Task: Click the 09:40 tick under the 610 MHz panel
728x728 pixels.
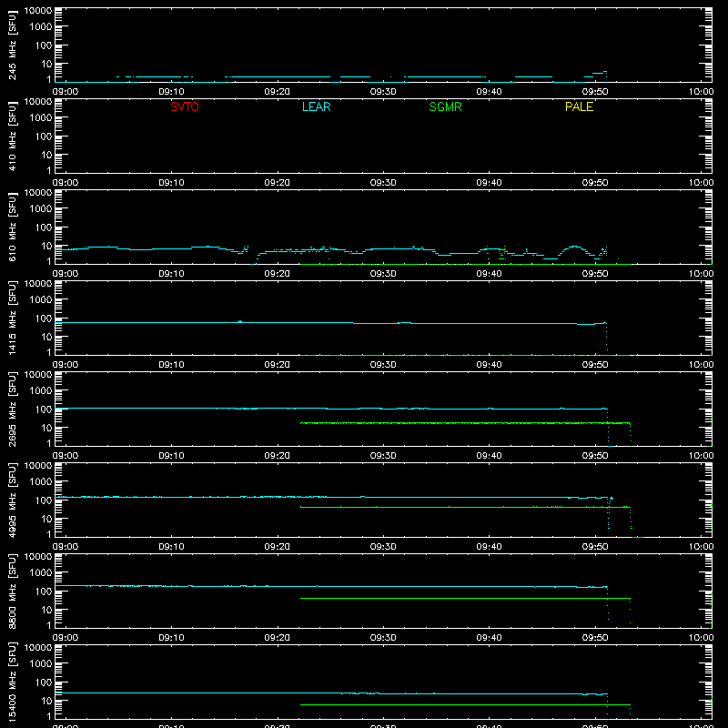Action: (489, 274)
